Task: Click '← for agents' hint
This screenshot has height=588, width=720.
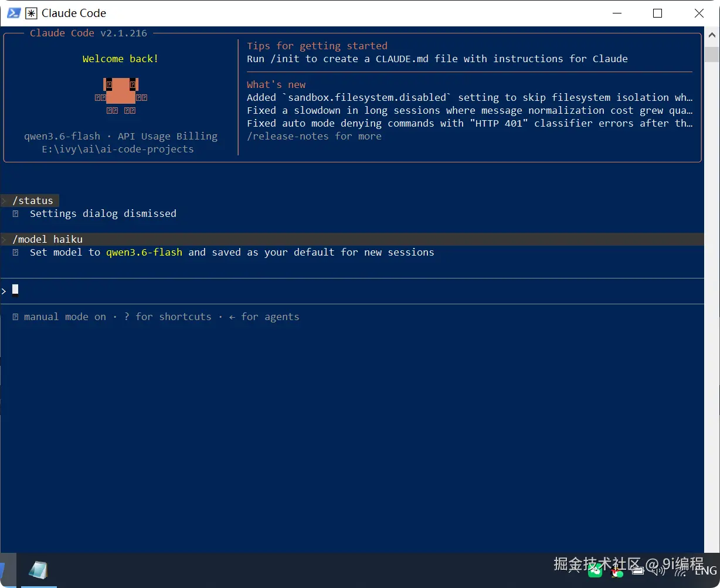Action: pyautogui.click(x=264, y=317)
